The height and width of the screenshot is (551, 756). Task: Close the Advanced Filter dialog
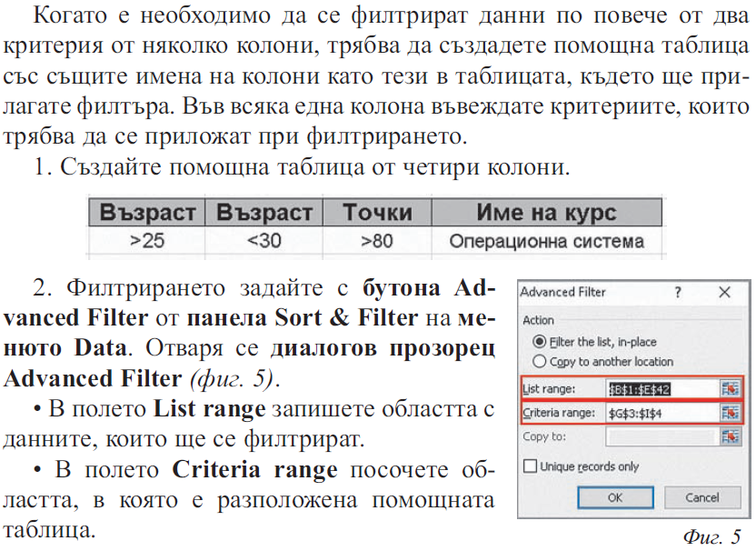point(723,293)
